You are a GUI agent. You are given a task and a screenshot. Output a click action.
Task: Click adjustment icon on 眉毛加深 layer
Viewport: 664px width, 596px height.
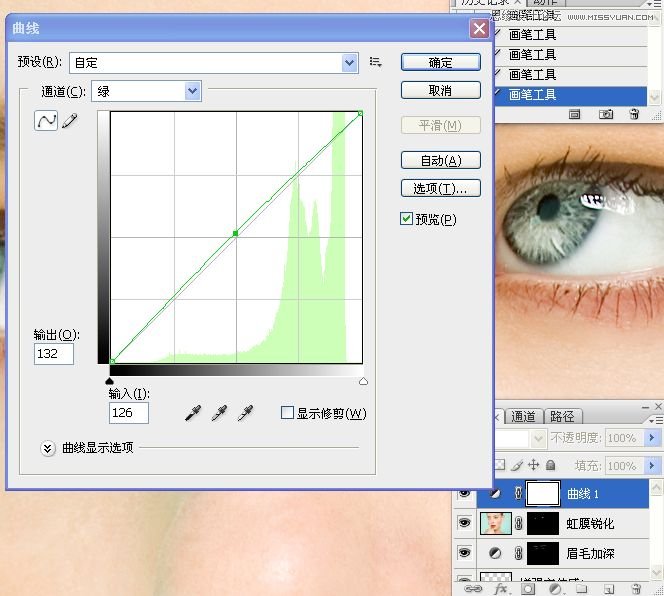(x=495, y=553)
